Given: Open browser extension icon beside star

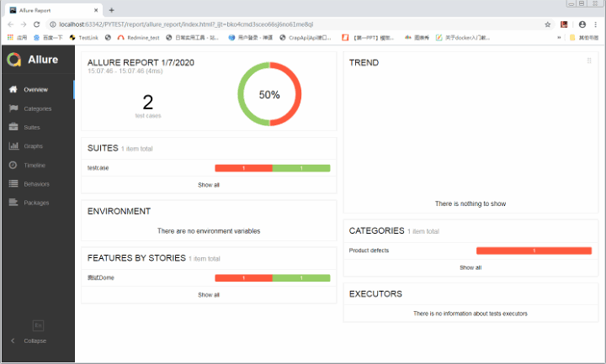Looking at the screenshot, I should 564,24.
